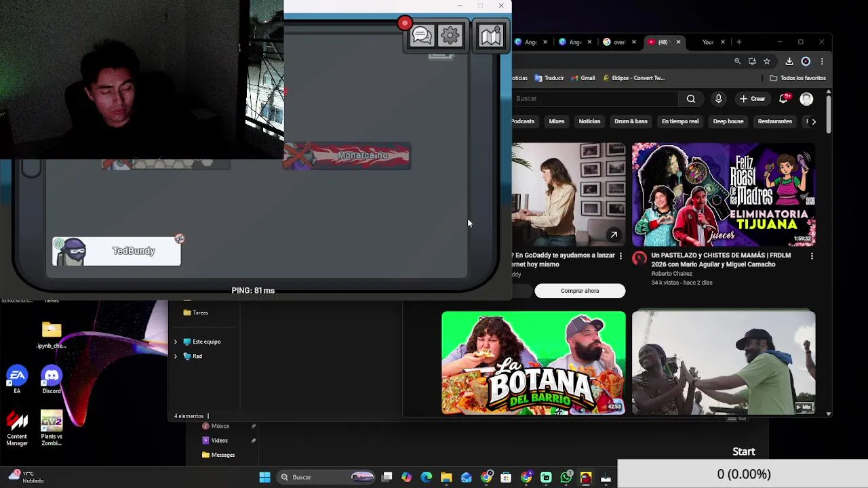
Task: Show more filter chips with right arrow
Action: click(x=814, y=121)
